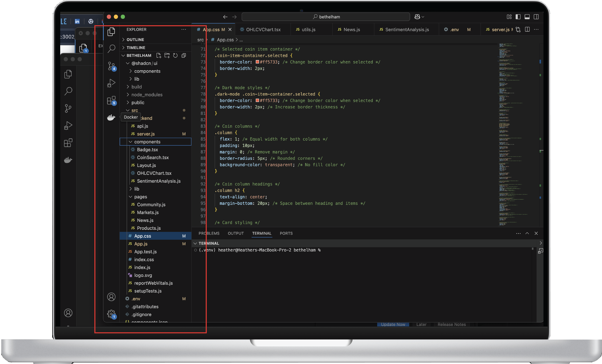The width and height of the screenshot is (602, 364).
Task: Maximize the terminal panel size
Action: tap(527, 233)
